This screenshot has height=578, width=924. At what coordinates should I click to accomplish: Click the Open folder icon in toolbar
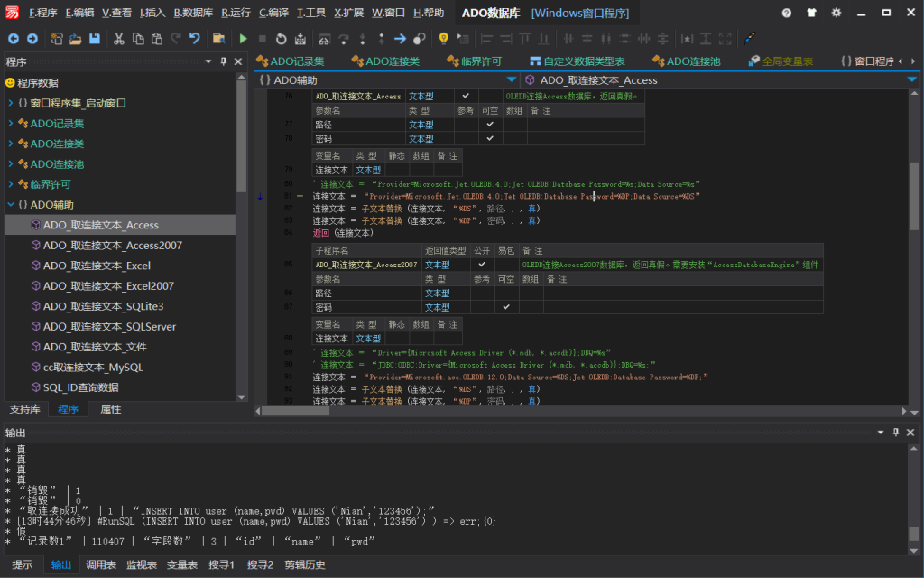[x=76, y=39]
